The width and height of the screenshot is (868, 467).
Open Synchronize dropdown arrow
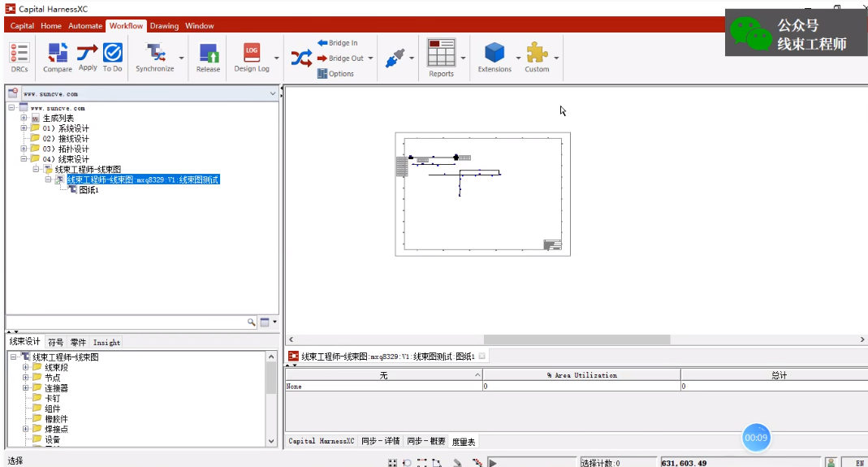pos(181,58)
